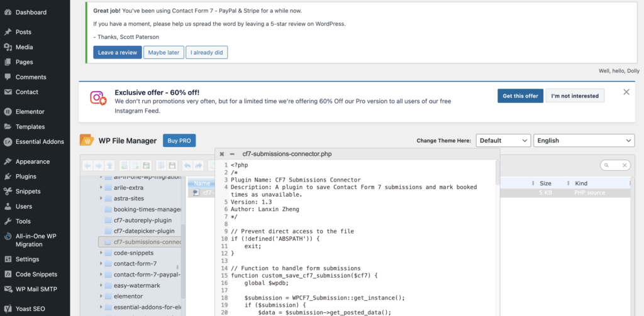Click Leave a review button
644x316 pixels.
click(x=118, y=53)
